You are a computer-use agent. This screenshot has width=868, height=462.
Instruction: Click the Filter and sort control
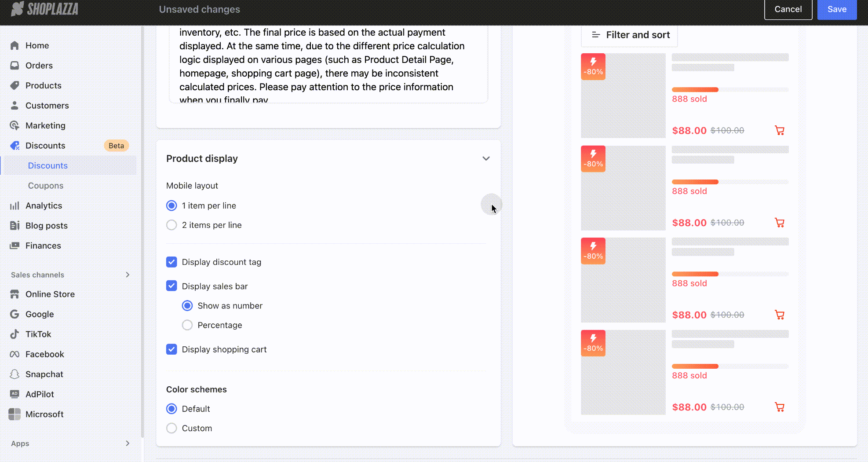pyautogui.click(x=630, y=35)
